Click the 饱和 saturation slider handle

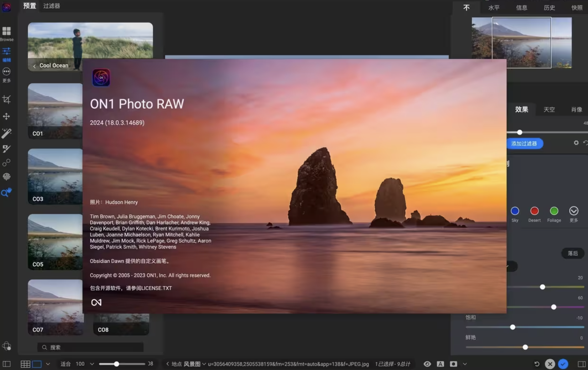coord(512,327)
